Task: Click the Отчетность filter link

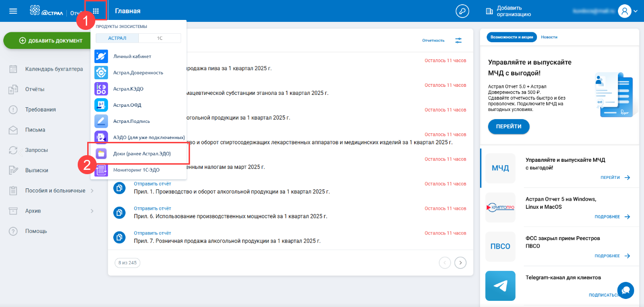Action: 433,40
